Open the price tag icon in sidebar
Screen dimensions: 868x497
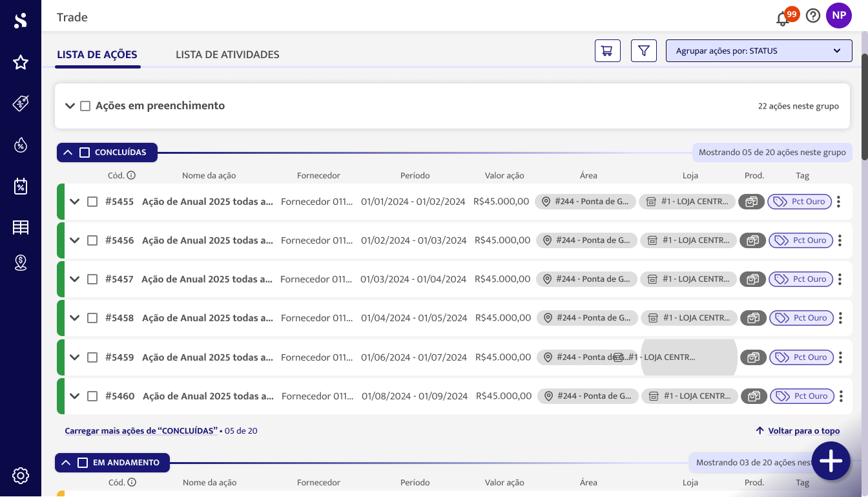pos(21,103)
